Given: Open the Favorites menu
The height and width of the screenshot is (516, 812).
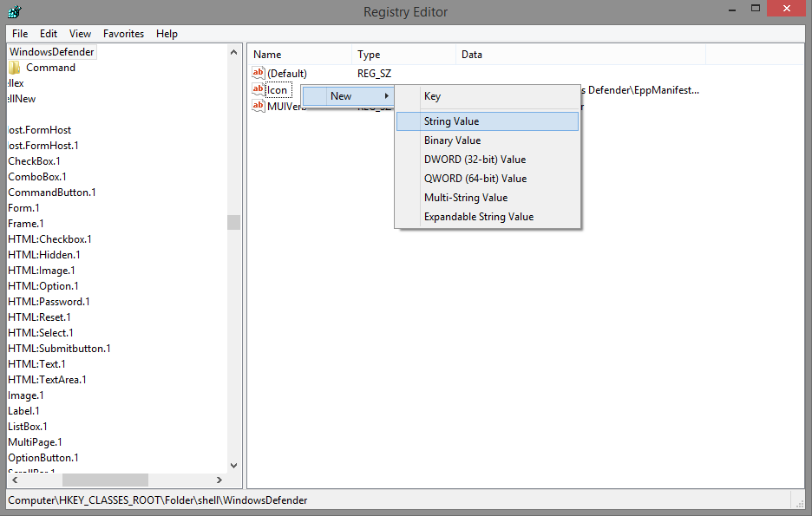Looking at the screenshot, I should (x=124, y=34).
